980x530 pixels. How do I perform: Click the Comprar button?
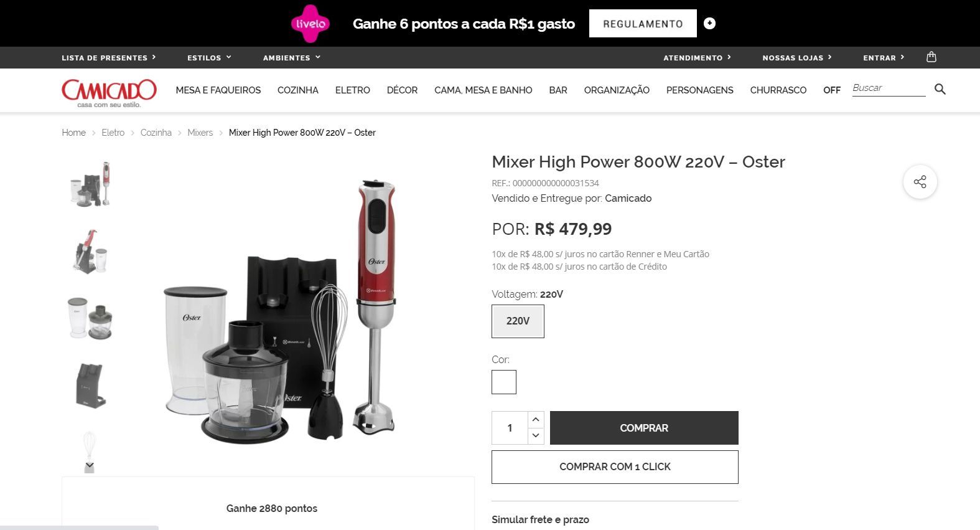click(644, 428)
